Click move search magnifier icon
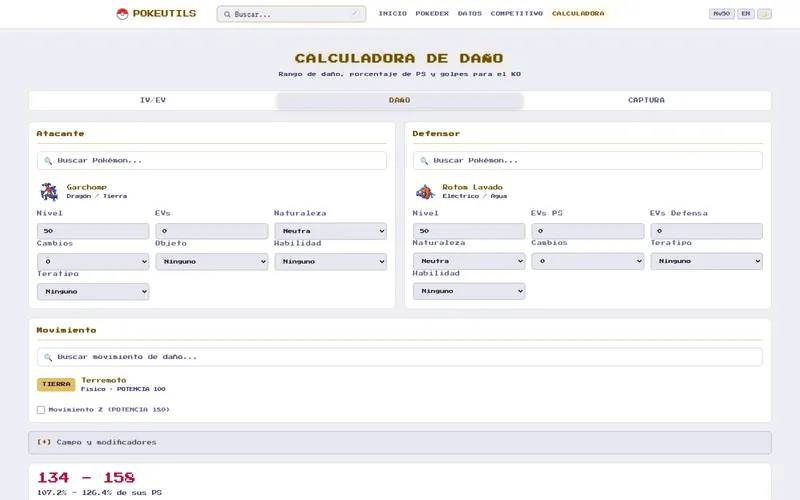800x500 pixels. coord(48,357)
